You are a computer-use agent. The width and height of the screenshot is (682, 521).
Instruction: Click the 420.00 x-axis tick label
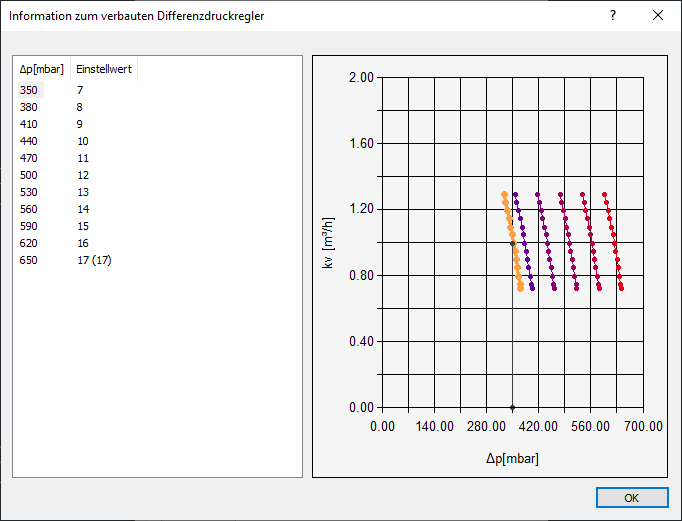538,426
